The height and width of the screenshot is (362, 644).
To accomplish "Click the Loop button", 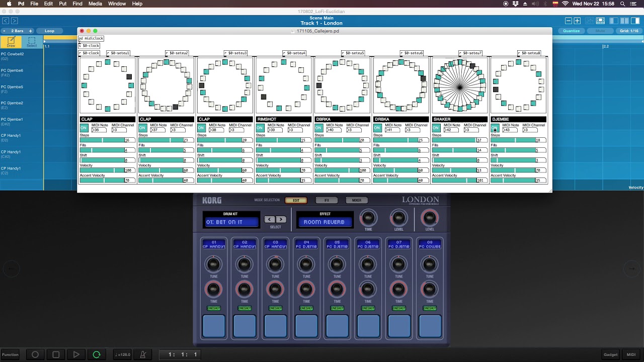I will pos(49,31).
